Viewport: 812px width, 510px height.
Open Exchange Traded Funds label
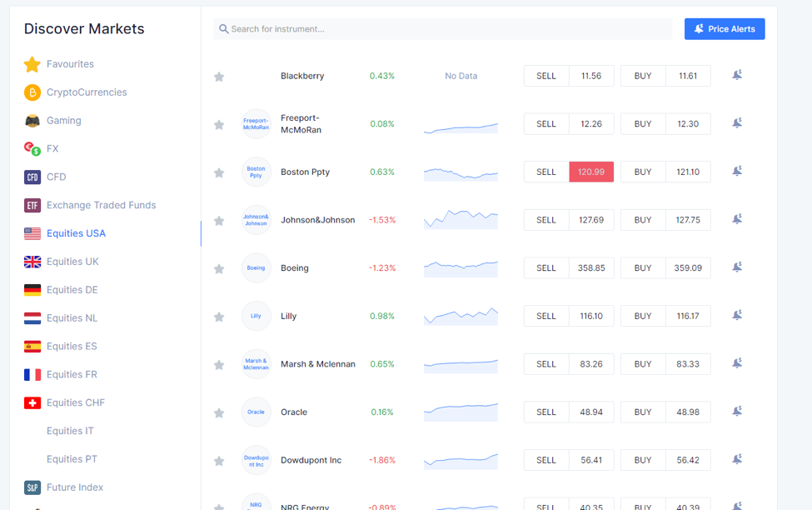pyautogui.click(x=101, y=205)
